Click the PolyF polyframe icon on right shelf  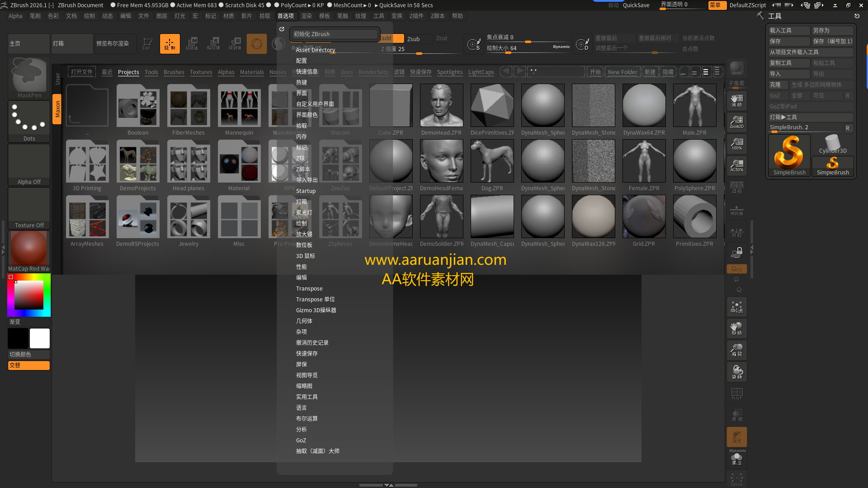pos(737,394)
